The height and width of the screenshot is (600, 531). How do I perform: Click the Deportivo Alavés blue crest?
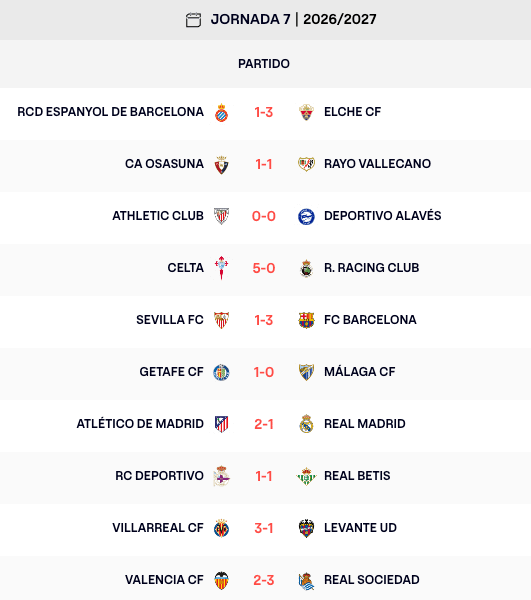coord(306,217)
